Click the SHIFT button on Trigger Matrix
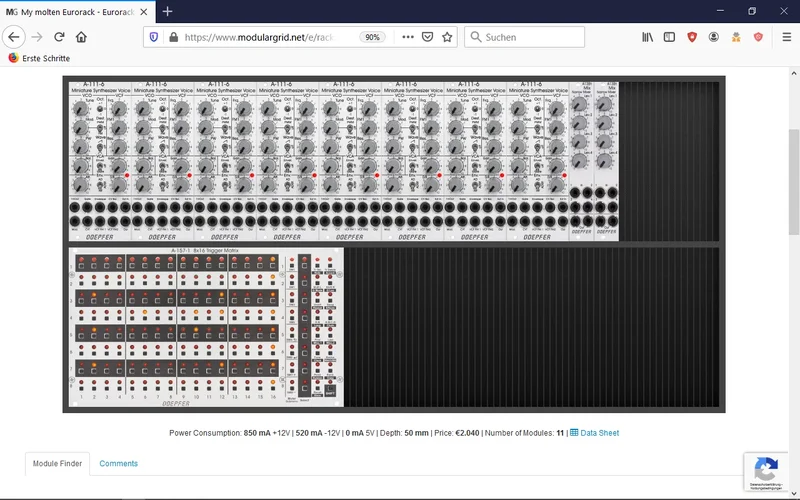 329,392
